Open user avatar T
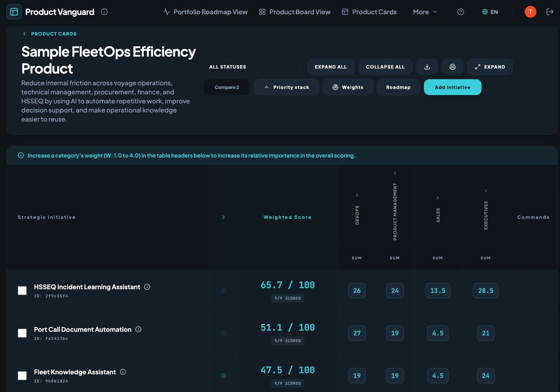 click(x=530, y=12)
